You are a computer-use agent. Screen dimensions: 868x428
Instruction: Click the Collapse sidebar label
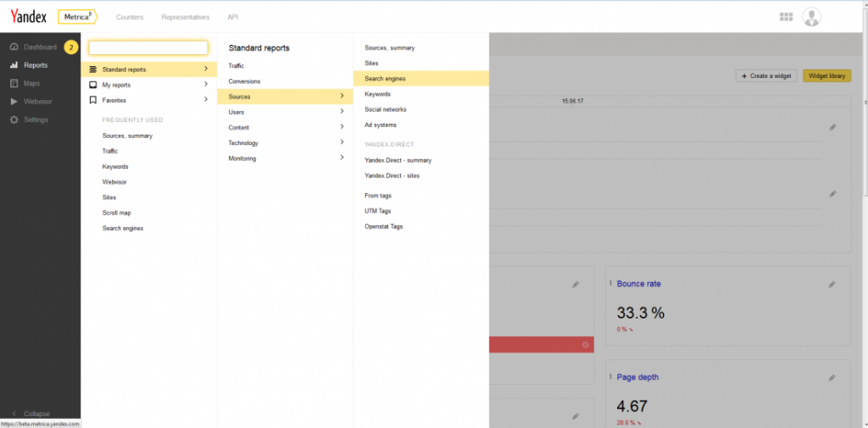tap(37, 414)
